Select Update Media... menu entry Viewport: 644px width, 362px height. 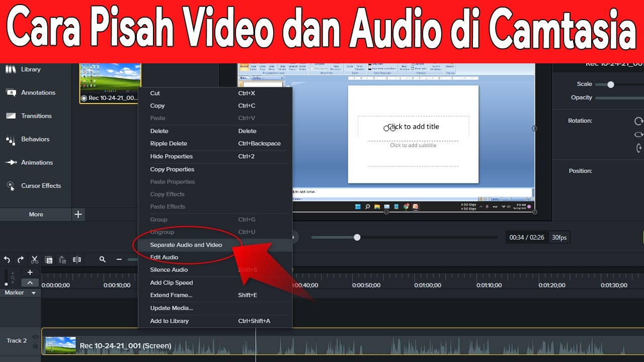(215, 308)
